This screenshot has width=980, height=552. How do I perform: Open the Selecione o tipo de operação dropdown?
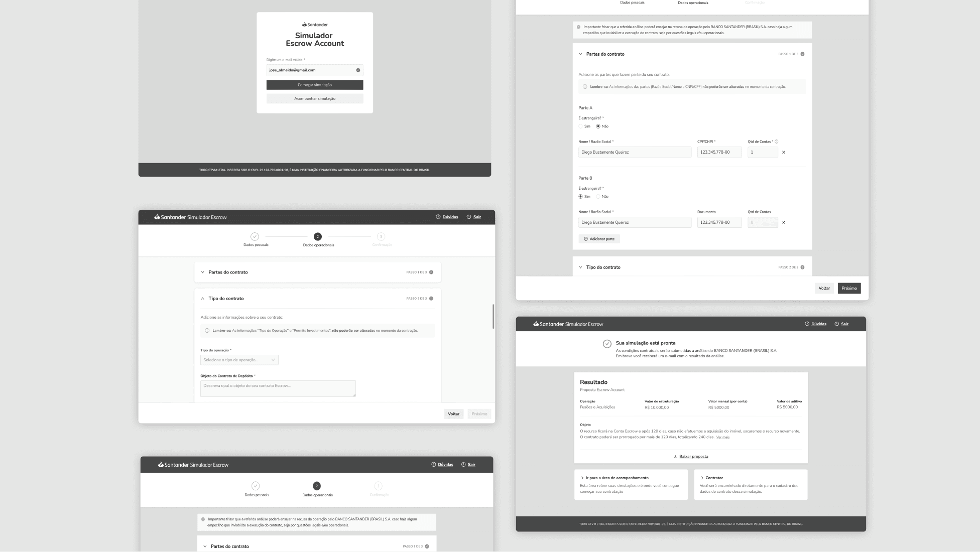tap(239, 360)
